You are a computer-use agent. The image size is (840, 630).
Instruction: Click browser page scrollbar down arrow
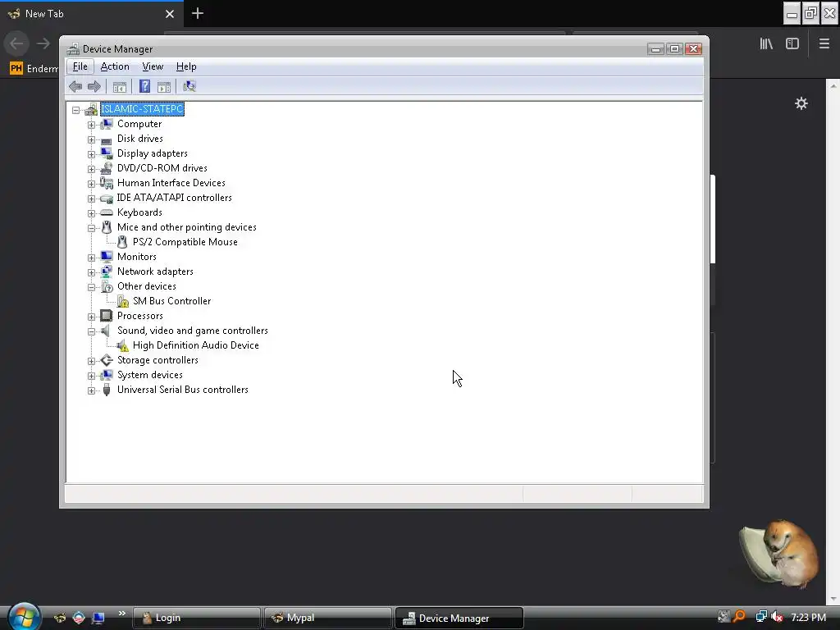coord(833,599)
